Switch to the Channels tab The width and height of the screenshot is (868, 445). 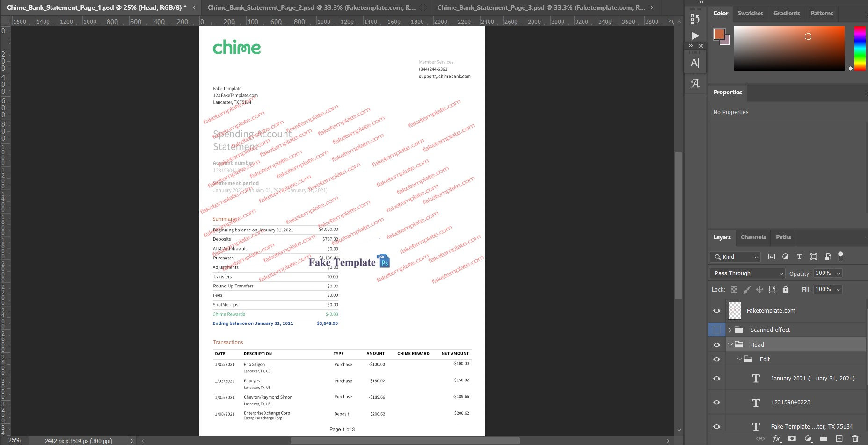click(753, 237)
